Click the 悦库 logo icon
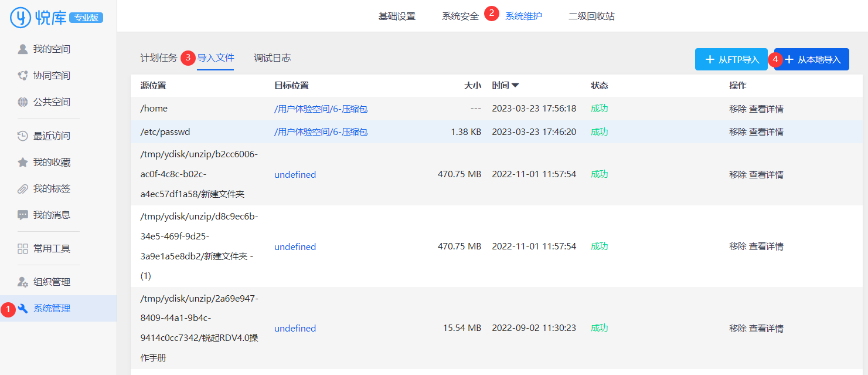The height and width of the screenshot is (375, 868). [x=21, y=18]
